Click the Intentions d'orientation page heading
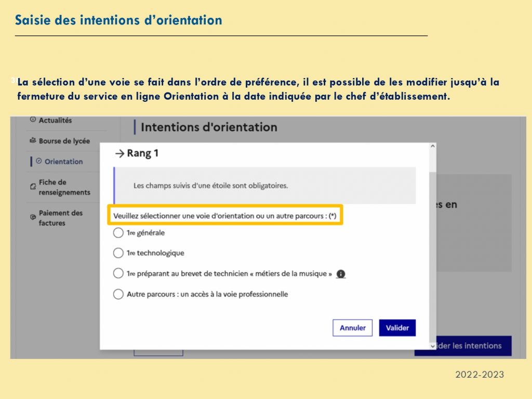The height and width of the screenshot is (399, 532). (x=209, y=127)
